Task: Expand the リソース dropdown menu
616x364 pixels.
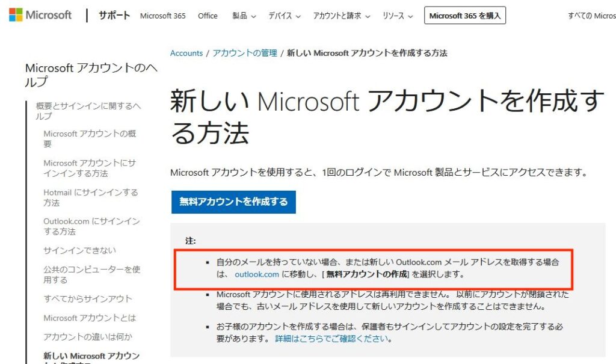Action: coord(398,16)
